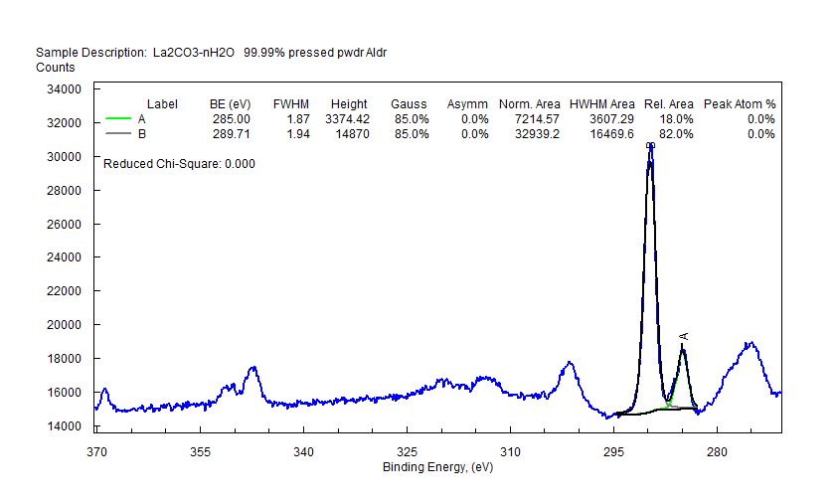Screen dimensions: 837x504
Task: Click the BE (eV) column header
Action: pos(230,104)
